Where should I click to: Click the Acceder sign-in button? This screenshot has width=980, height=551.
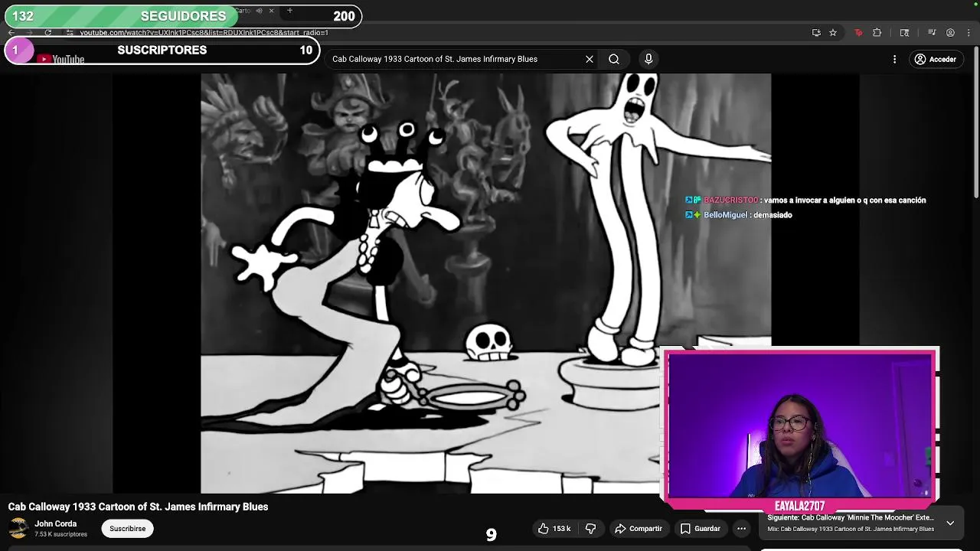pos(936,59)
